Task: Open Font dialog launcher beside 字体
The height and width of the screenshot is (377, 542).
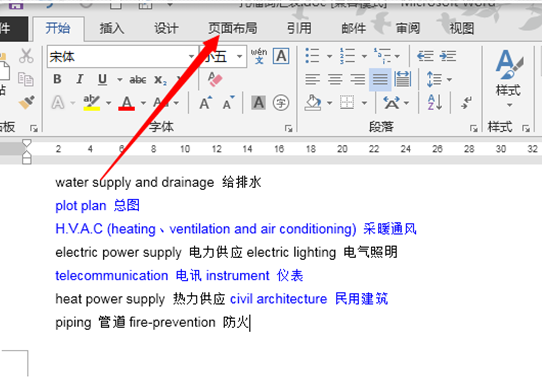Action: (288, 128)
